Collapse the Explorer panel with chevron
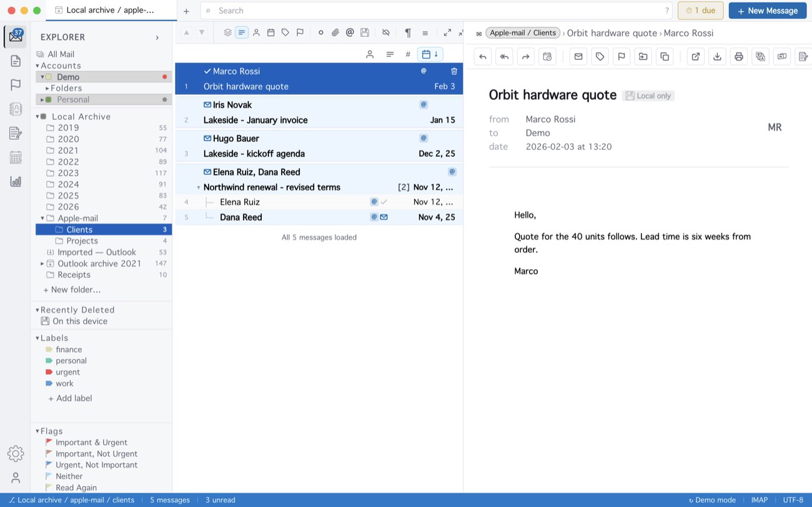The height and width of the screenshot is (507, 812). point(157,37)
